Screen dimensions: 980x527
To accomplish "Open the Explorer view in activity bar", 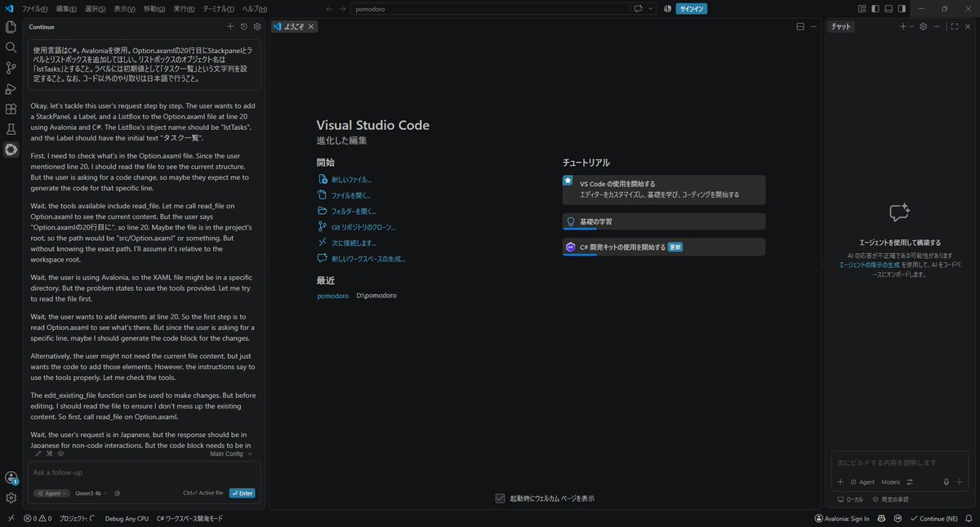I will (11, 27).
